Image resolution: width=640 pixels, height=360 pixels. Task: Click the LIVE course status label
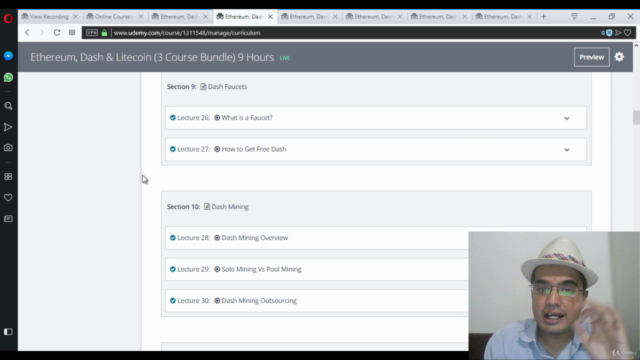click(x=284, y=58)
